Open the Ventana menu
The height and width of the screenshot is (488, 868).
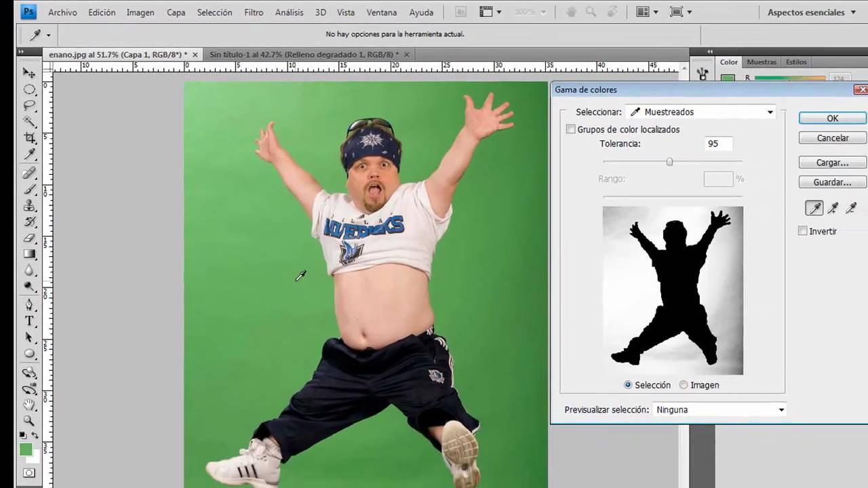click(x=382, y=12)
